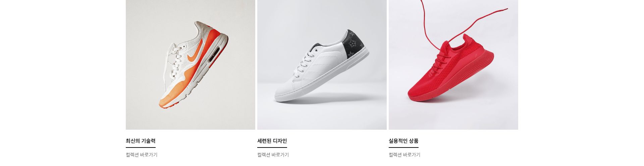Open the red mesh sneaker image
Screen dimensions: 644x166
point(453,65)
